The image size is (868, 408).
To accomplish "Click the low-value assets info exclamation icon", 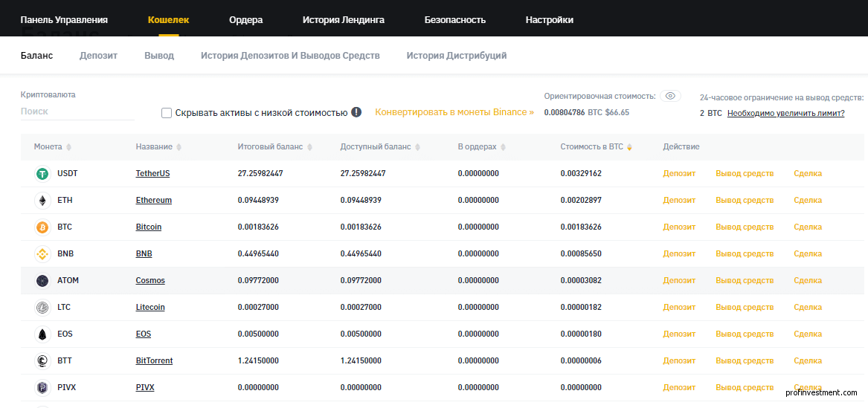I will click(x=356, y=112).
